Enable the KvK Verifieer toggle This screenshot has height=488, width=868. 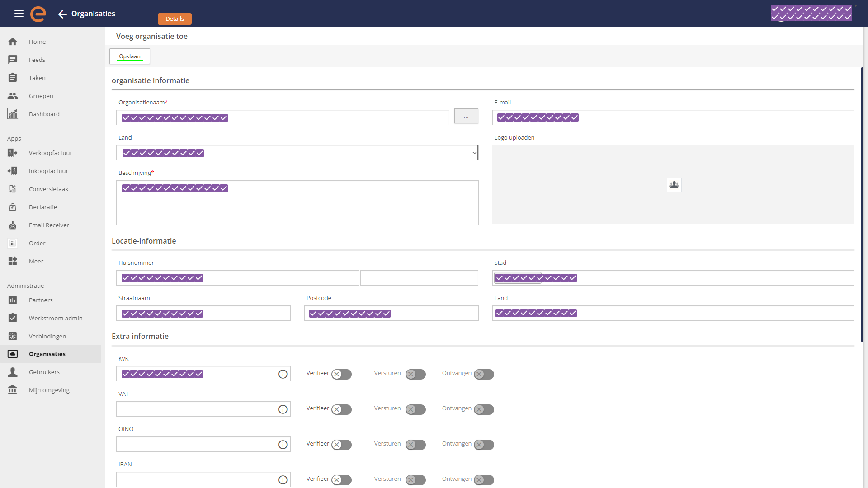coord(341,374)
